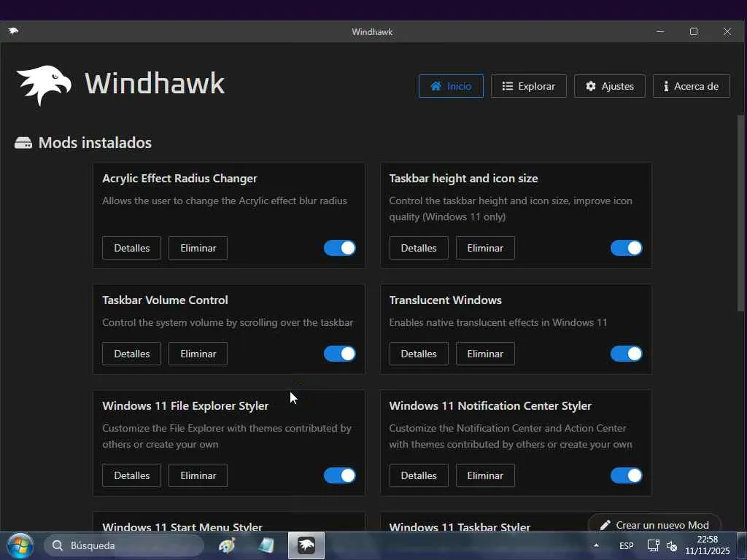Open the notepad taskbar app
The image size is (747, 560).
tap(266, 545)
